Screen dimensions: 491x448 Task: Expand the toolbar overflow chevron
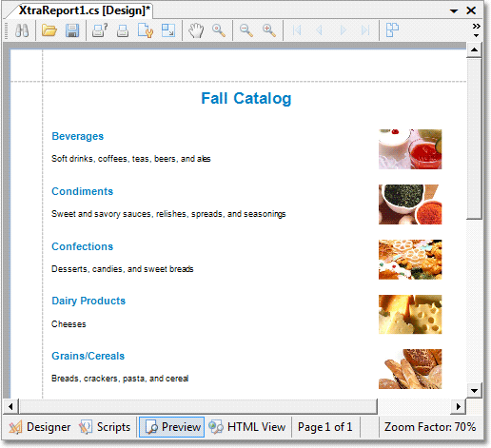pos(476,29)
